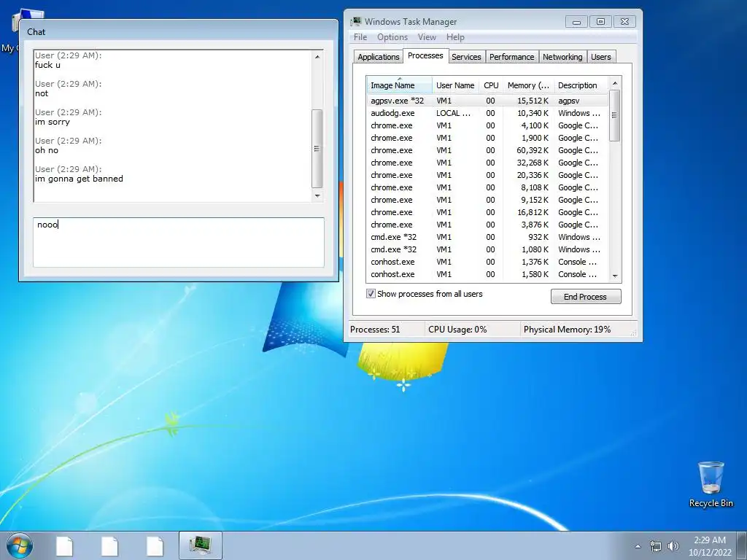Select chrome.exe row using 9,152 K

[487, 200]
